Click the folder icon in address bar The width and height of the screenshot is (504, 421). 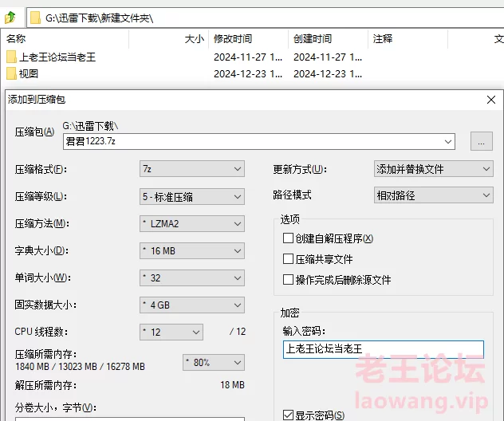pyautogui.click(x=35, y=18)
